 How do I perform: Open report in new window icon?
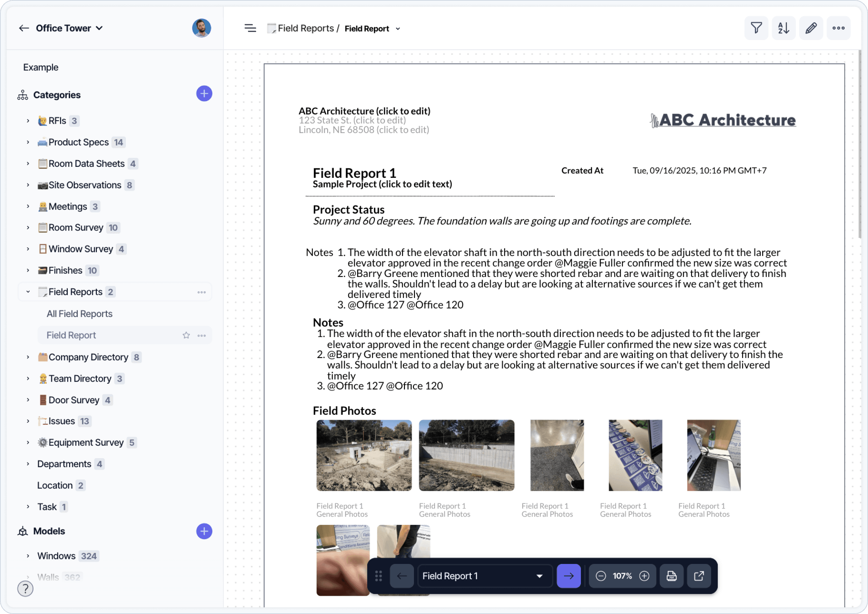(x=698, y=576)
